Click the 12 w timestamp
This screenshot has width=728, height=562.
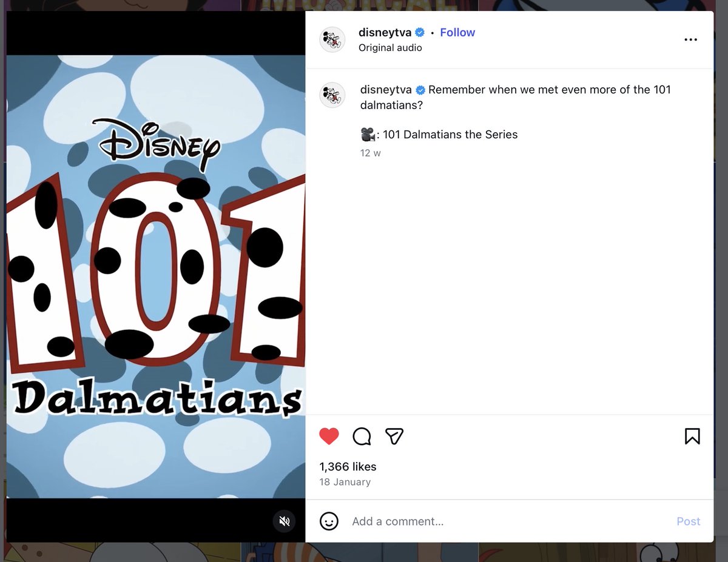(370, 153)
